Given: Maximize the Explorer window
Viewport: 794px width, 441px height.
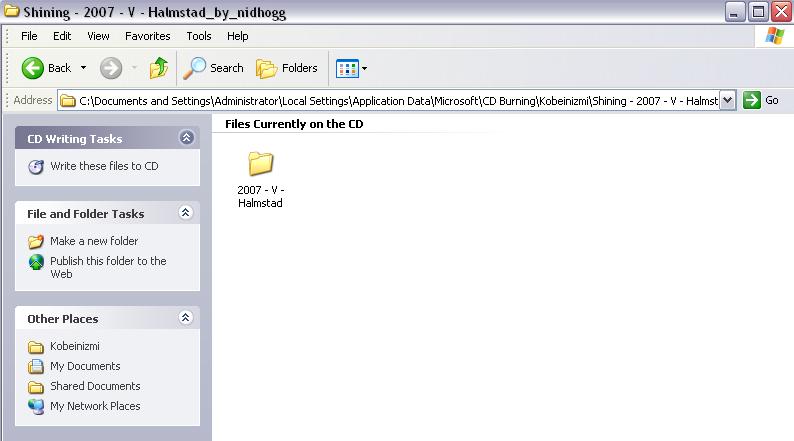Looking at the screenshot, I should 759,11.
